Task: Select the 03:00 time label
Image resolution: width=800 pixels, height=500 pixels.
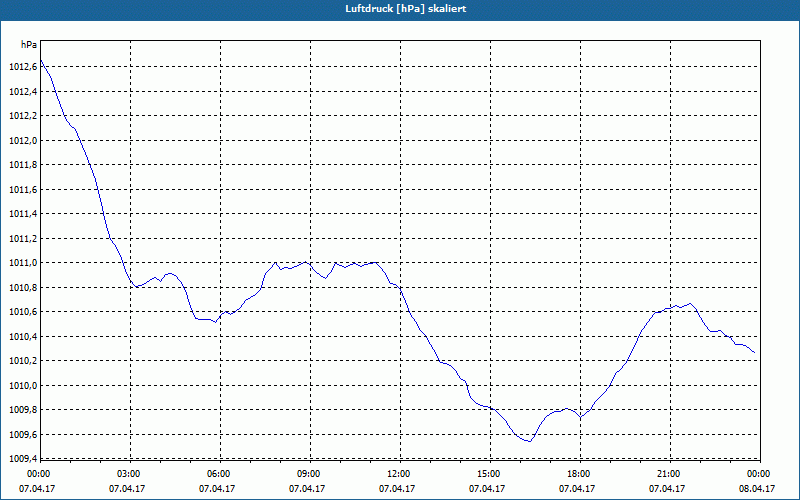Action: click(x=128, y=474)
